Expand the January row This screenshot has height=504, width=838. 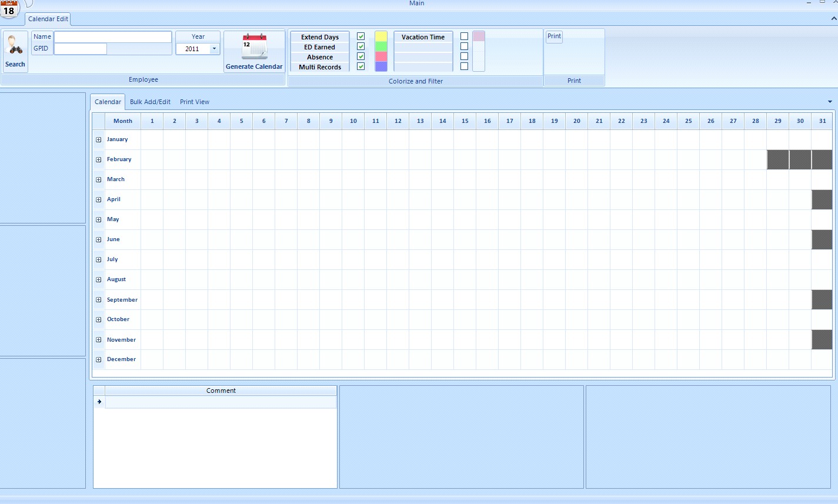tap(99, 140)
